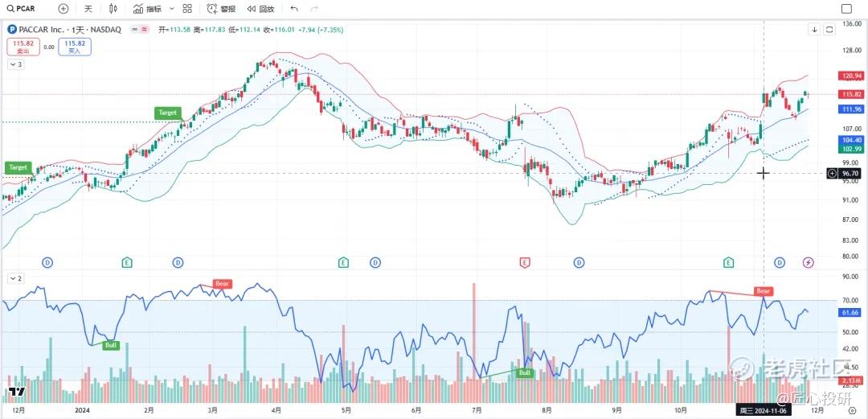This screenshot has height=419, width=868.
Task: Click the Bear label near November
Action: coord(764,290)
